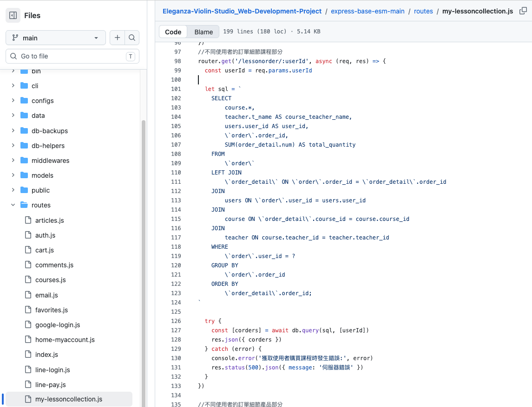
Task: Expand the public folder chevron
Action: tap(13, 190)
